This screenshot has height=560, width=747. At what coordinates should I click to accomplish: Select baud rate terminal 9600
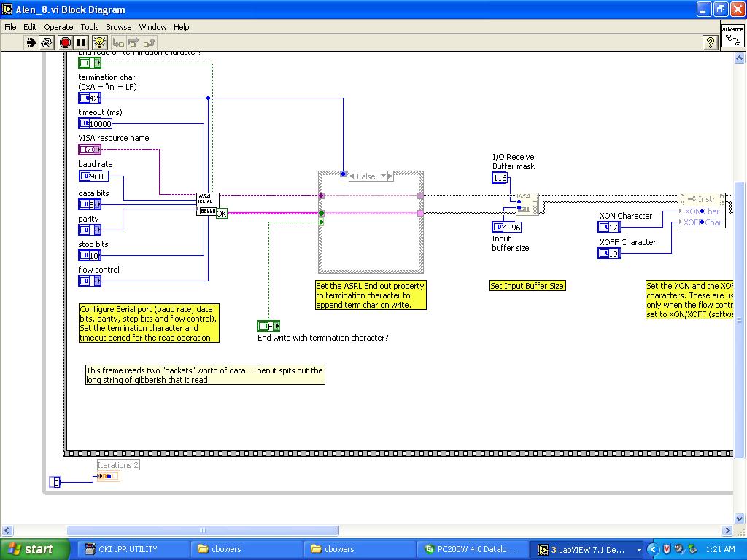[93, 176]
